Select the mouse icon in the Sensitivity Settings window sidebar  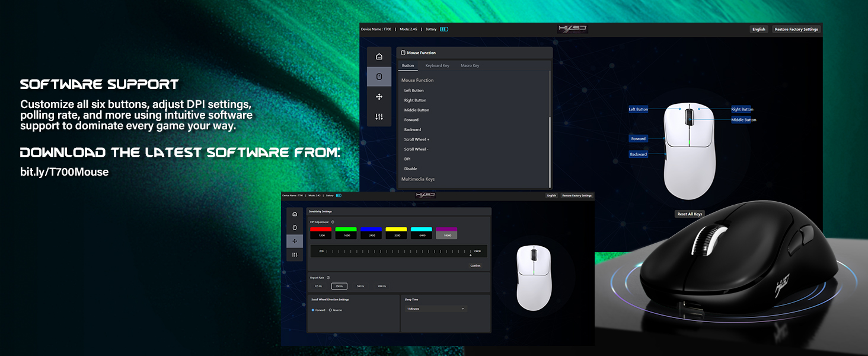pyautogui.click(x=295, y=228)
